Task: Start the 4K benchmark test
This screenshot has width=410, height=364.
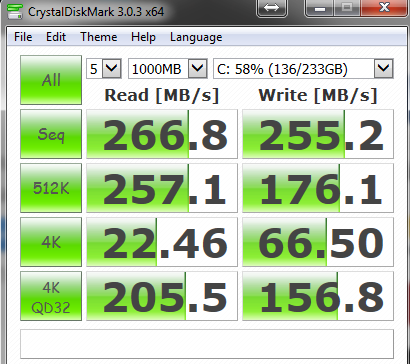Action: tap(51, 242)
